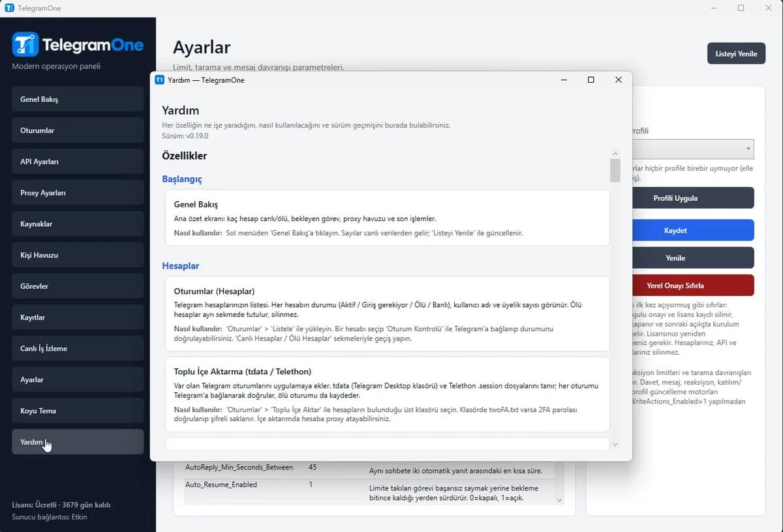Click the Oturumlar (Hesaplar) help card

387,314
